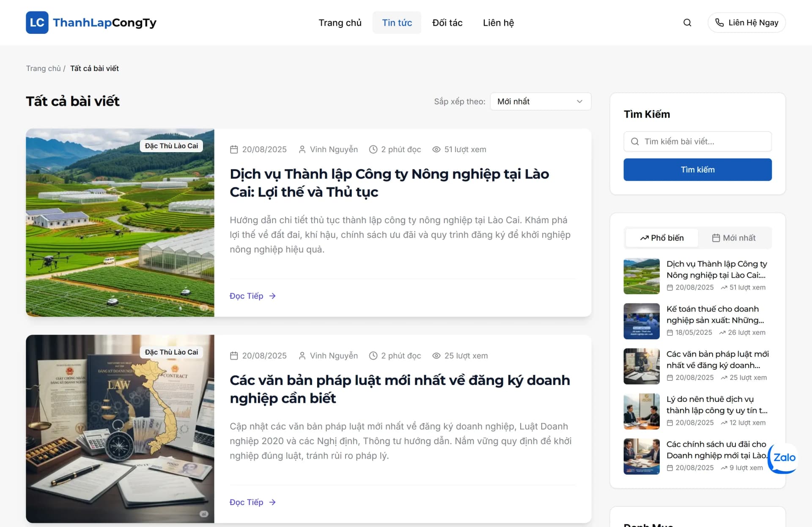Open the Mới nhất sorting dropdown

coord(540,101)
